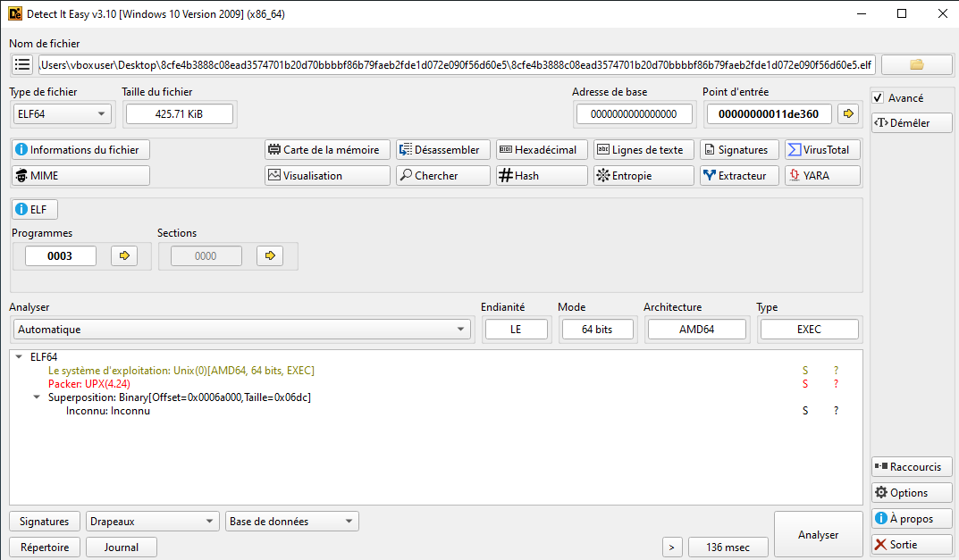Screen dimensions: 959x560
Task: Open ELF structure info button
Action: click(x=35, y=209)
